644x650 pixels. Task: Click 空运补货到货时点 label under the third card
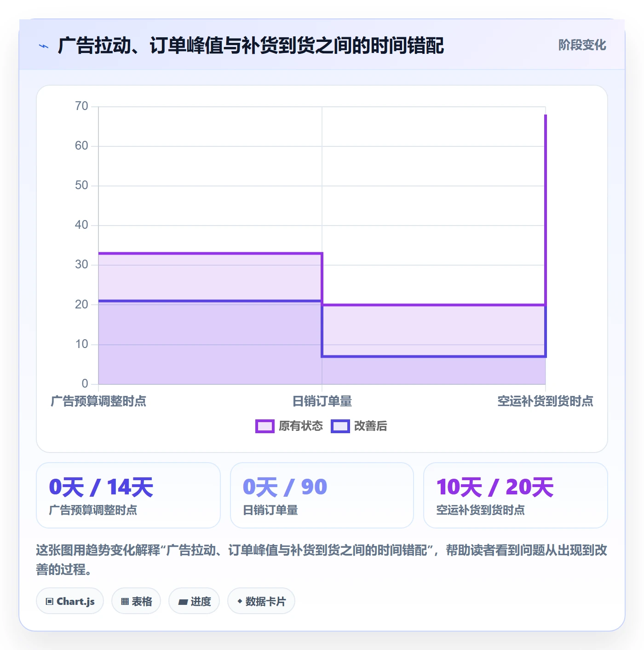coord(480,510)
